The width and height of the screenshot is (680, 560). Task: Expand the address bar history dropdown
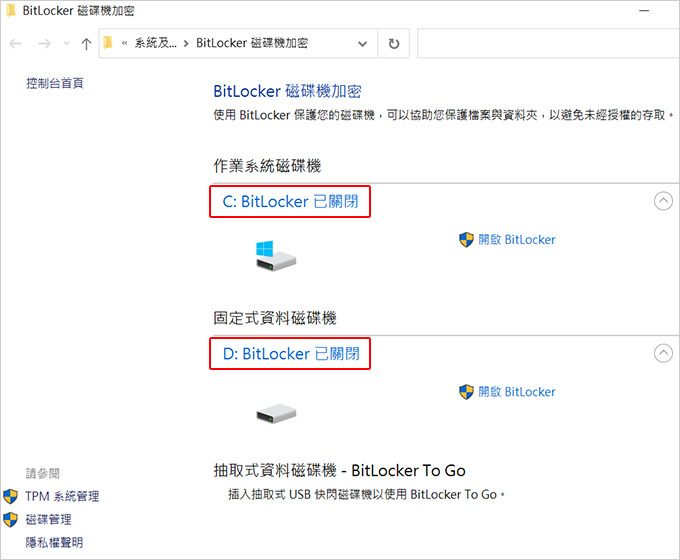[363, 43]
